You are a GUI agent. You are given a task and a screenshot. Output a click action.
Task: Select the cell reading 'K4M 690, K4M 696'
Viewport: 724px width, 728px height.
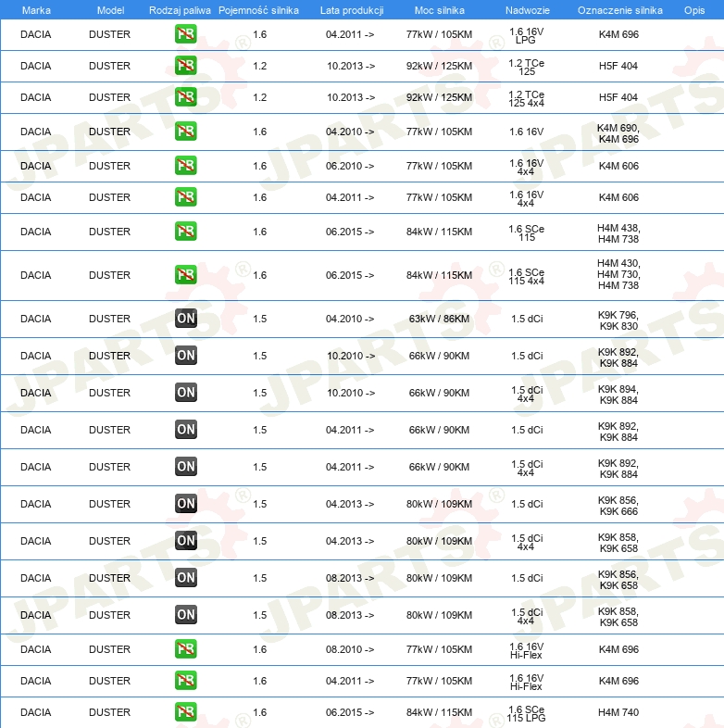pyautogui.click(x=618, y=133)
